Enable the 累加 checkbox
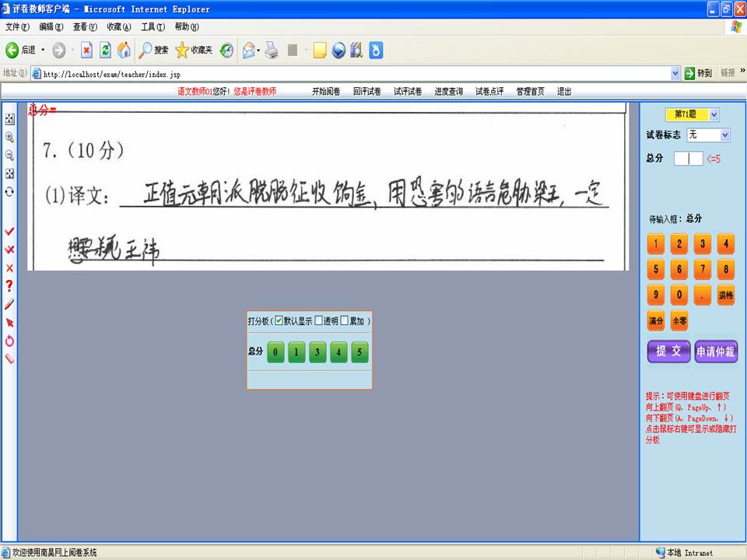 (x=345, y=320)
